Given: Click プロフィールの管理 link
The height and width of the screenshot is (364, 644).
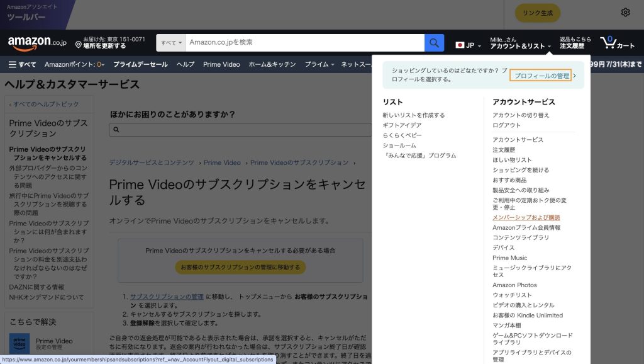Looking at the screenshot, I should [x=541, y=76].
